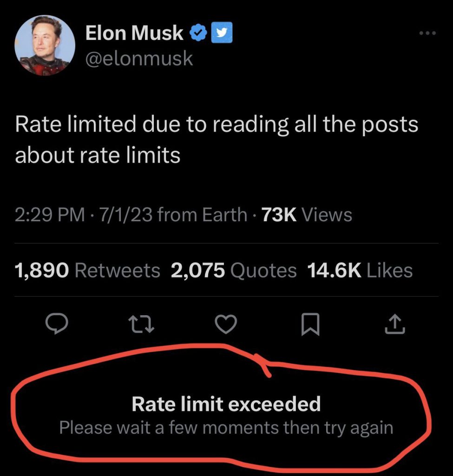Tap the "Rate limit exceeded" message
This screenshot has height=476, width=453.
(x=226, y=404)
